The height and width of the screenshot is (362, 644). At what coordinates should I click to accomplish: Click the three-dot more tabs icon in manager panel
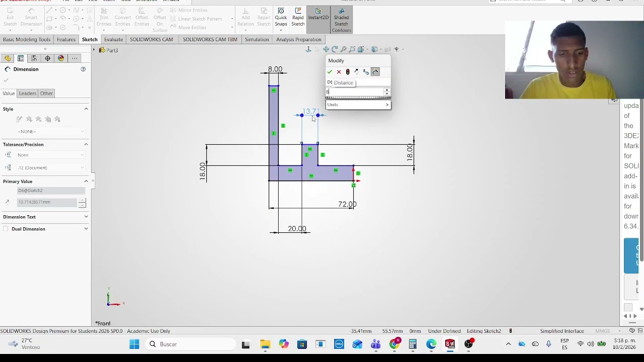[74, 58]
